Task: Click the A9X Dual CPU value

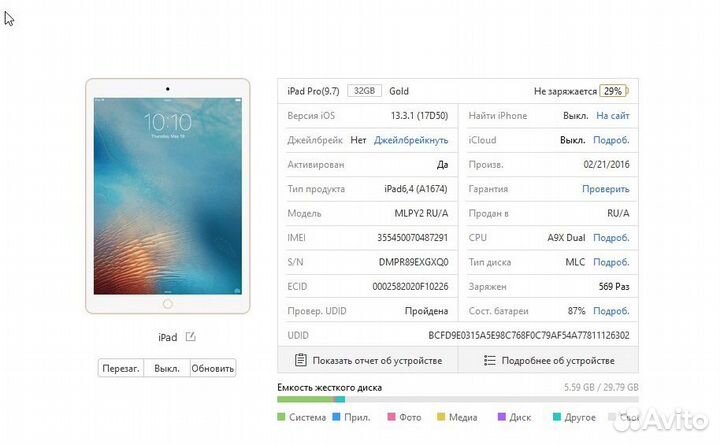Action: [566, 238]
